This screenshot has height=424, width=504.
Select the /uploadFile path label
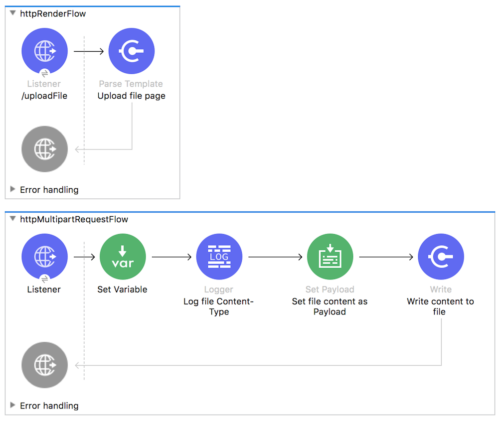tap(44, 95)
